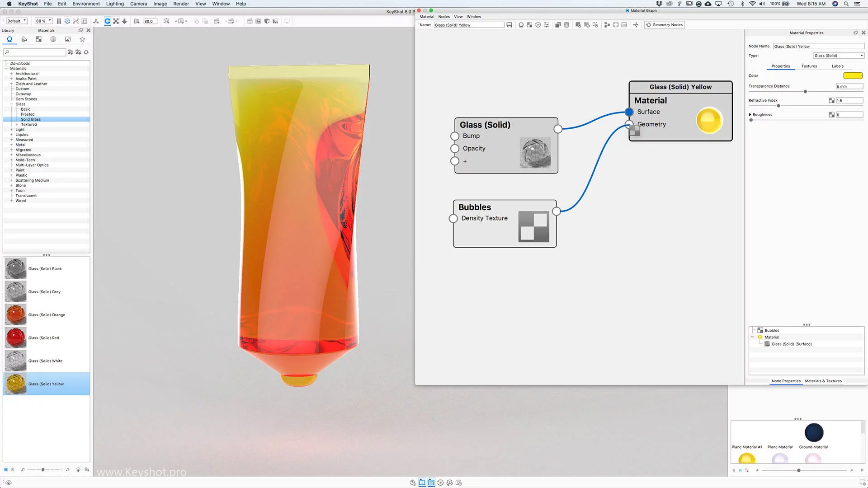Open the Favorites star tab in Library

click(x=82, y=39)
